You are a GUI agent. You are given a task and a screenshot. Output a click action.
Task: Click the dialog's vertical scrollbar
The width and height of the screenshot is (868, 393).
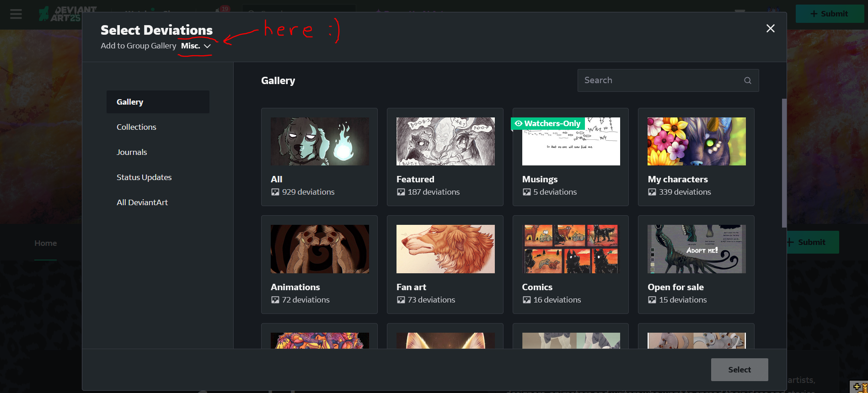784,163
